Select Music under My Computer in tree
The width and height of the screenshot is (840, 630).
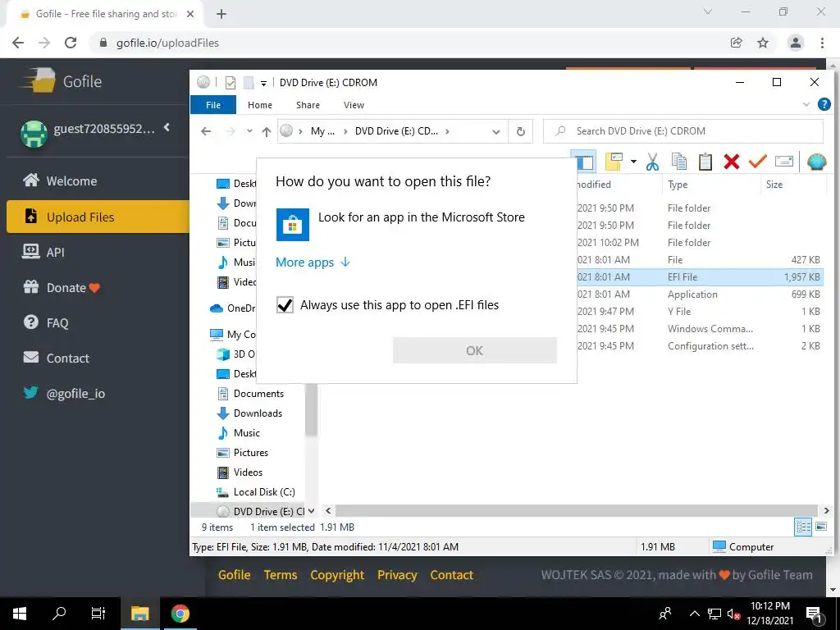246,433
